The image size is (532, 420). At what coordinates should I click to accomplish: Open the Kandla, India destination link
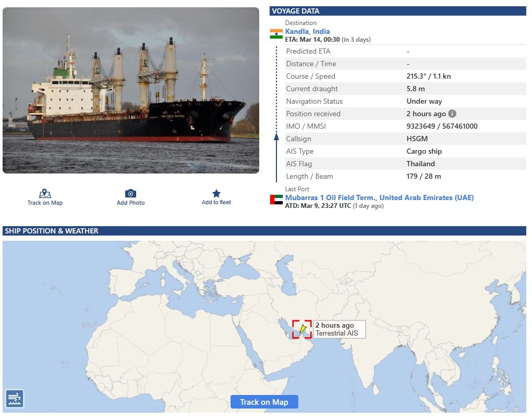(307, 31)
